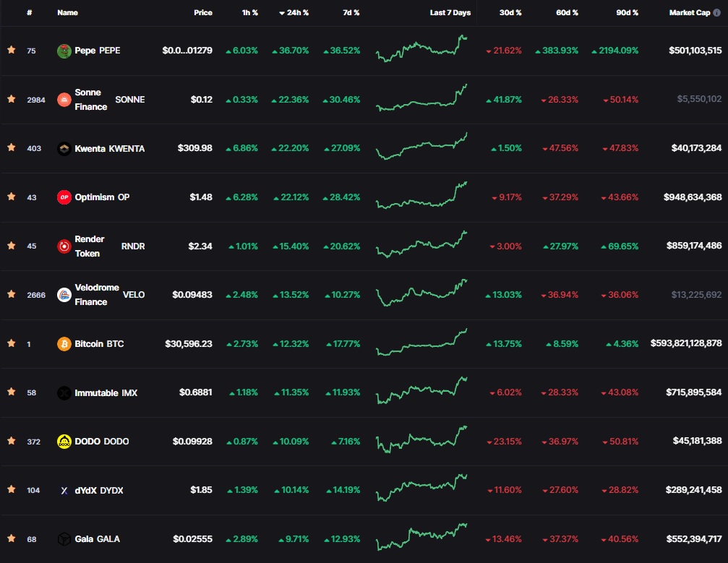The width and height of the screenshot is (728, 563).
Task: Click the Sonne Finance logo icon
Action: (64, 99)
